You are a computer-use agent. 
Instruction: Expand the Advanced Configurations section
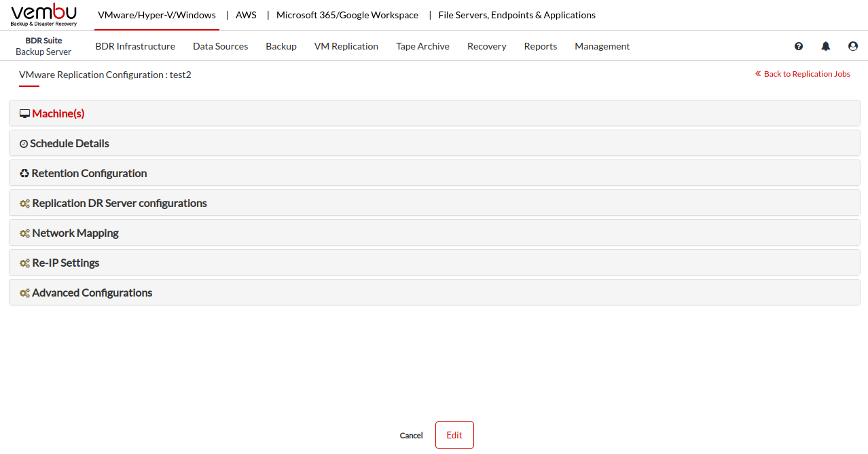pyautogui.click(x=435, y=292)
